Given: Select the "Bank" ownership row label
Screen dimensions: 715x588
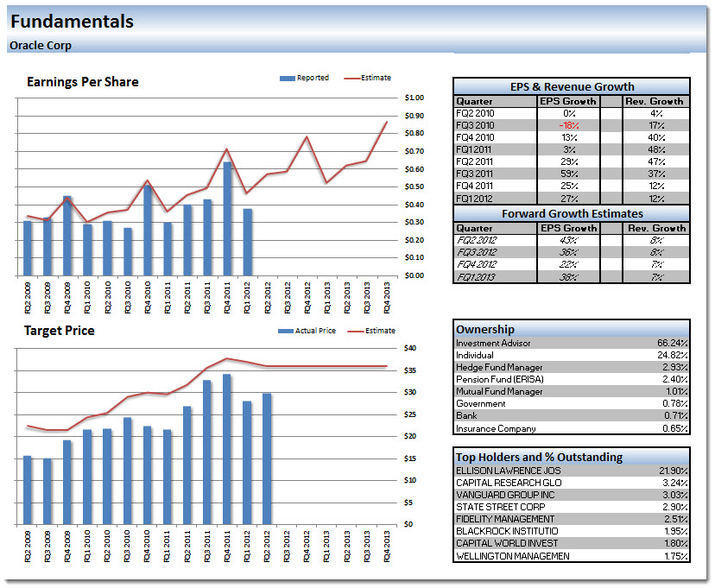Looking at the screenshot, I should pyautogui.click(x=466, y=415).
